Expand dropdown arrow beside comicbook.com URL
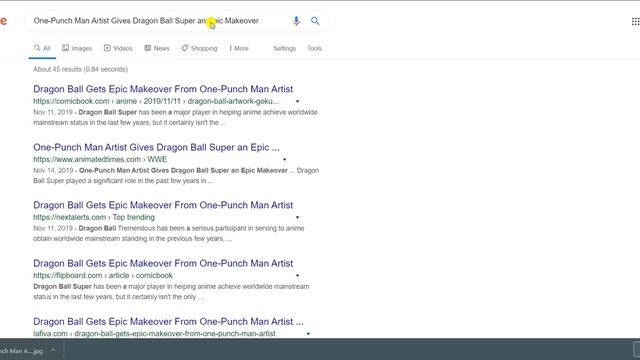This screenshot has height=360, width=640. point(298,101)
